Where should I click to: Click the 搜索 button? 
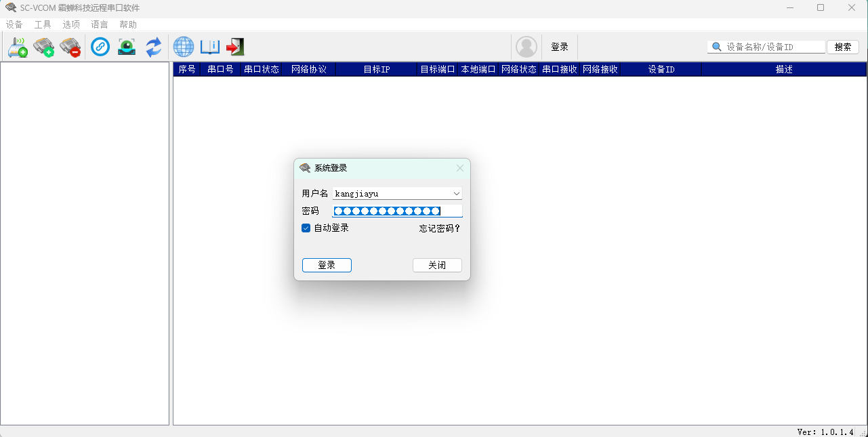pyautogui.click(x=843, y=47)
